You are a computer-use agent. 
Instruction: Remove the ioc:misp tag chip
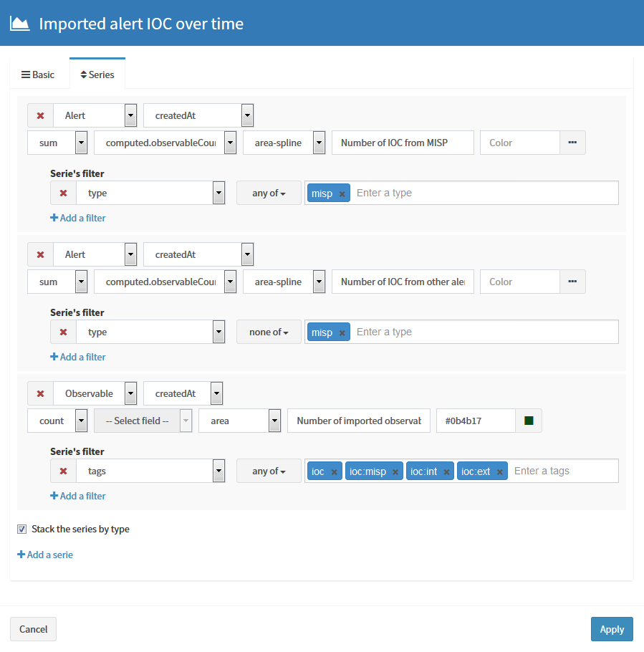coord(395,472)
